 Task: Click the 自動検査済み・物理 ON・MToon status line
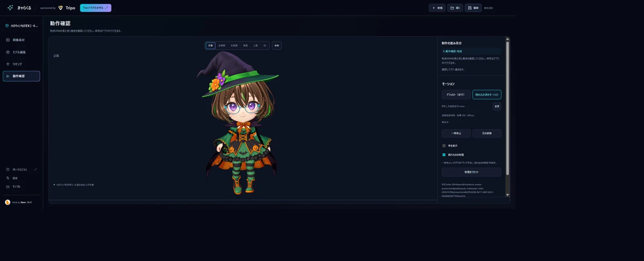point(458,115)
